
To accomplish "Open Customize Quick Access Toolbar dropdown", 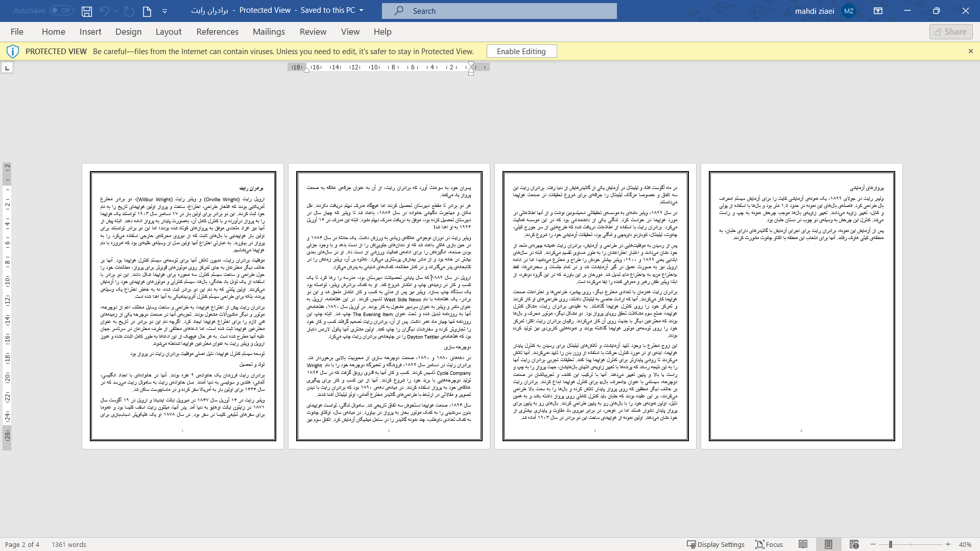I will tap(164, 11).
